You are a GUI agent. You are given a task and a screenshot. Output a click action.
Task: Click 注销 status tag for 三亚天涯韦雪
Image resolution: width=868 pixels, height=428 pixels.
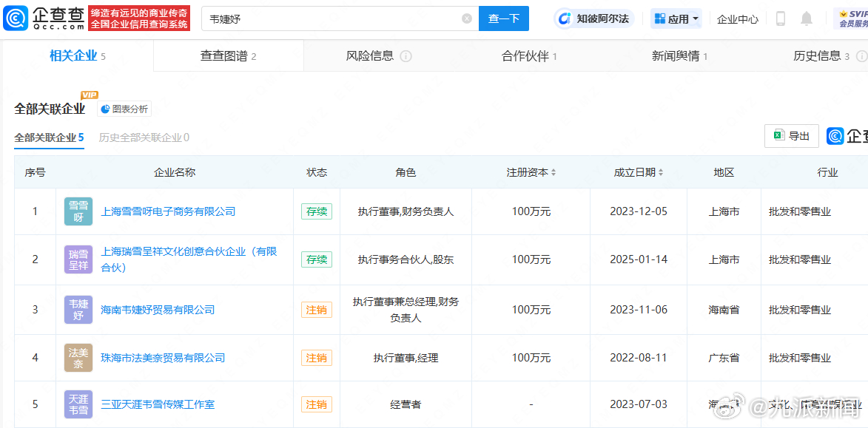[x=317, y=404]
